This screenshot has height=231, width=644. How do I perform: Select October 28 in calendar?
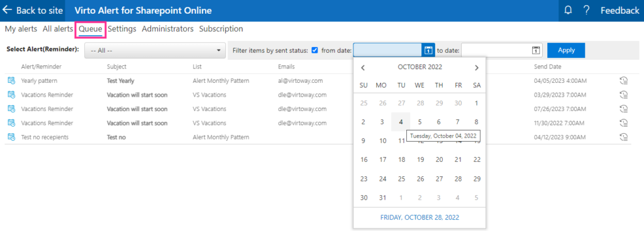458,179
